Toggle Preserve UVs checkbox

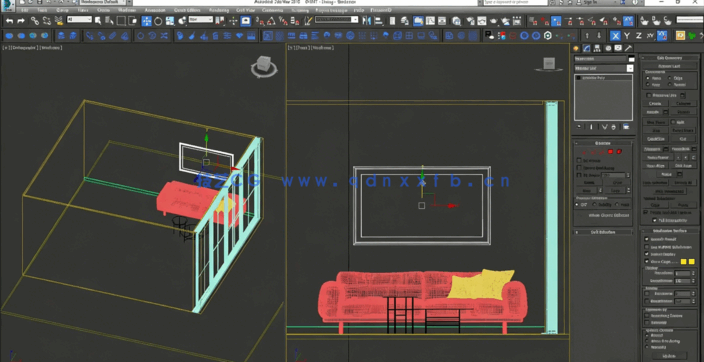pyautogui.click(x=649, y=95)
